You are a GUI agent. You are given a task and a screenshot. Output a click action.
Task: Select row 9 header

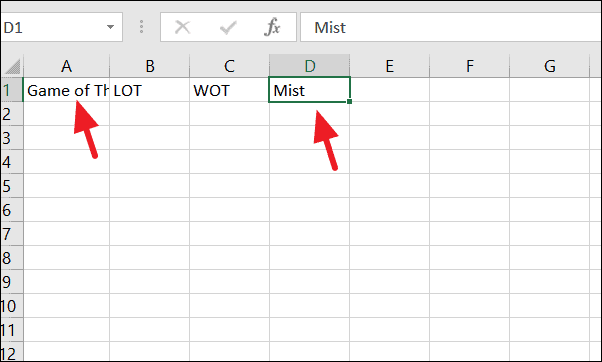click(12, 282)
